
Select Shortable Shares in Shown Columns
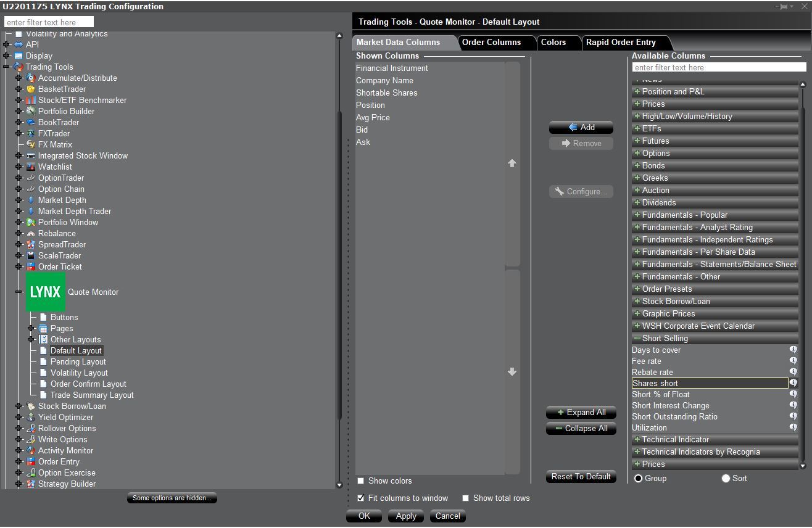click(387, 93)
